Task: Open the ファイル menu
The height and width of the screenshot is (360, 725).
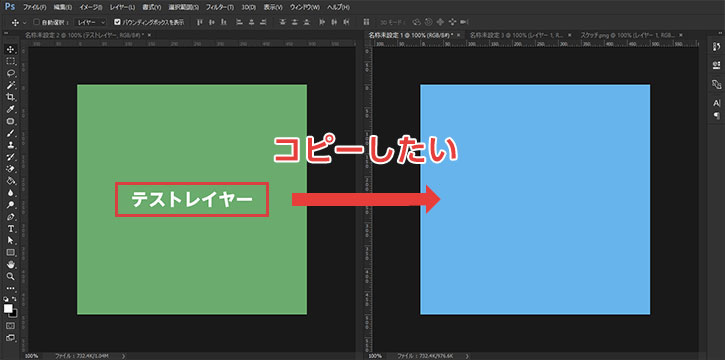Action: click(34, 8)
